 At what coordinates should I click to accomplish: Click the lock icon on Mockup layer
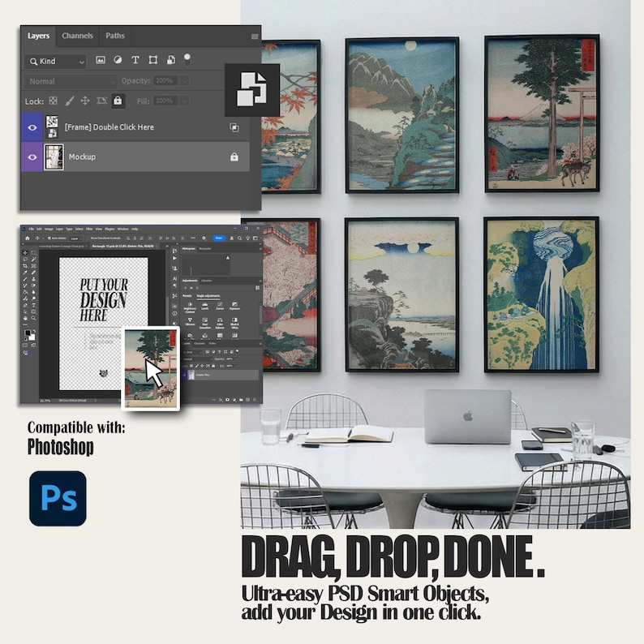[234, 157]
